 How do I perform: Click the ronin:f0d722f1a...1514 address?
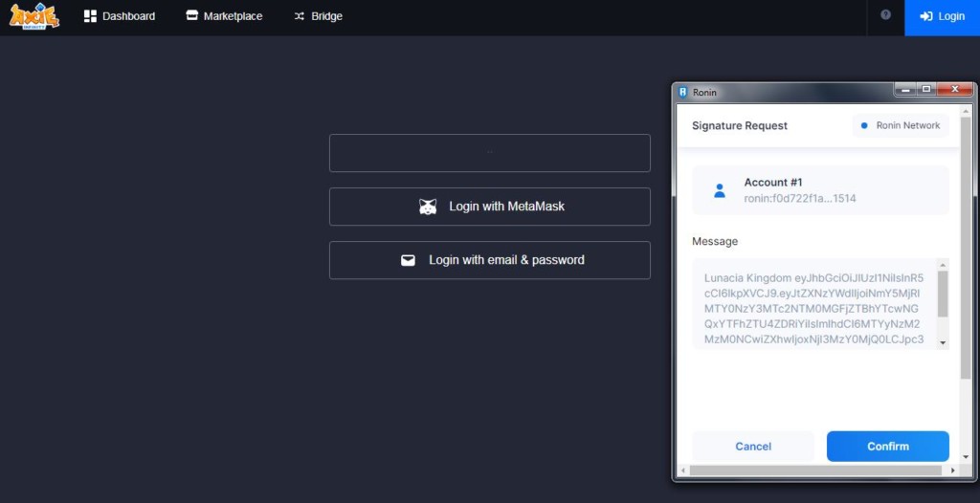pyautogui.click(x=799, y=199)
